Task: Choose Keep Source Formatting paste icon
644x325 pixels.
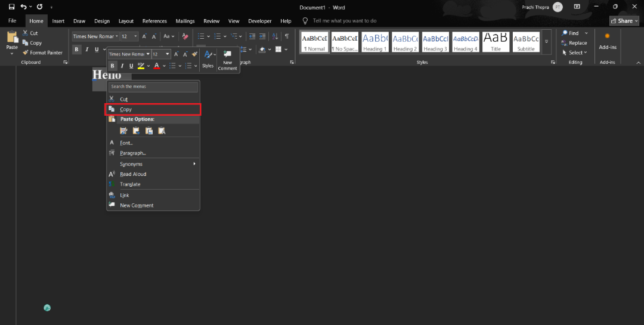Action: [123, 131]
